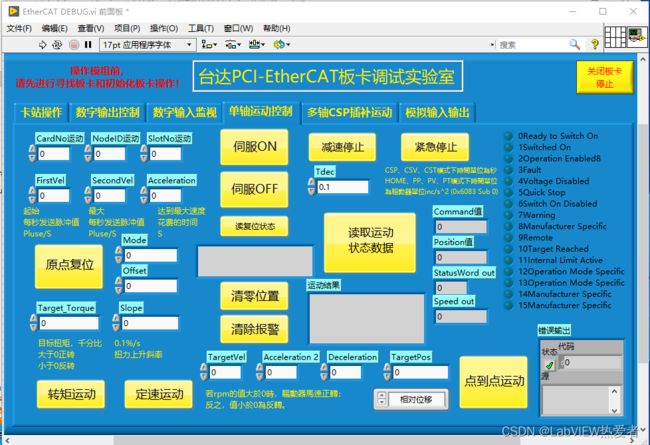Click the VI icon thumbnail at top right
The width and height of the screenshot is (650, 445).
pyautogui.click(x=636, y=37)
